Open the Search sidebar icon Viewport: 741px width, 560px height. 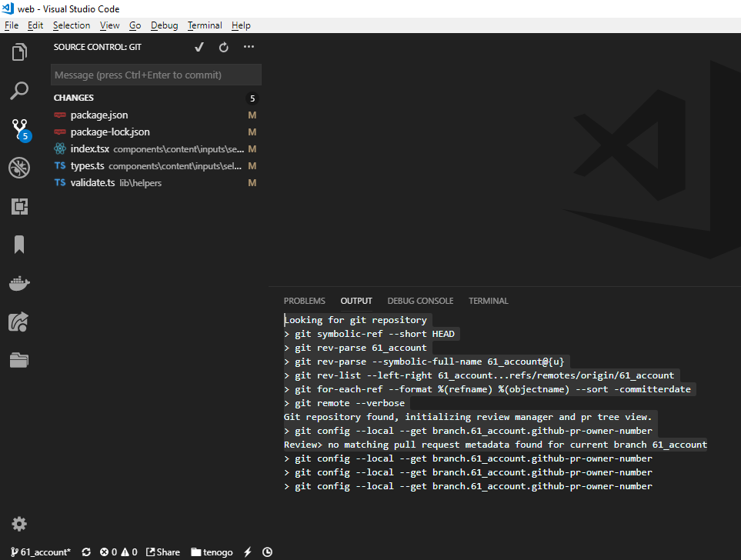(x=18, y=90)
